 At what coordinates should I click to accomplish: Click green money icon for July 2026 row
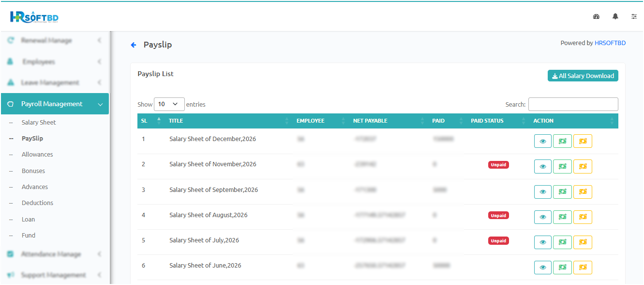point(562,242)
